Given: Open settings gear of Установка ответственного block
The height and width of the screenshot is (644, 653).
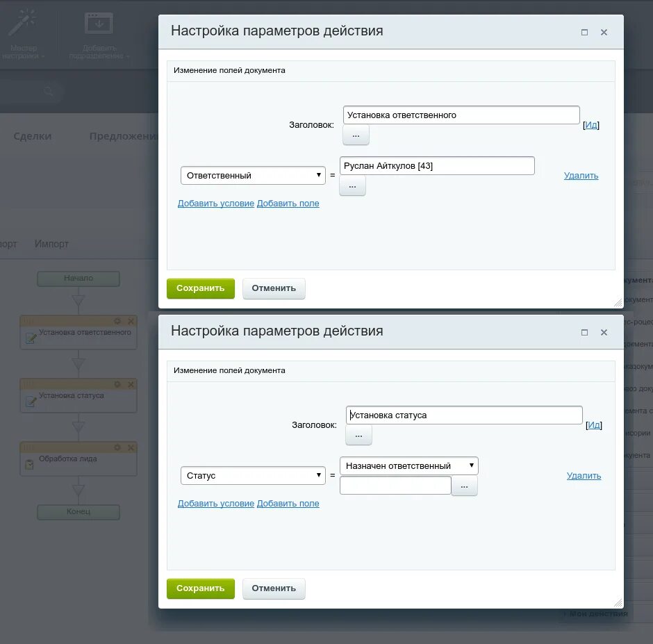Looking at the screenshot, I should [x=117, y=321].
